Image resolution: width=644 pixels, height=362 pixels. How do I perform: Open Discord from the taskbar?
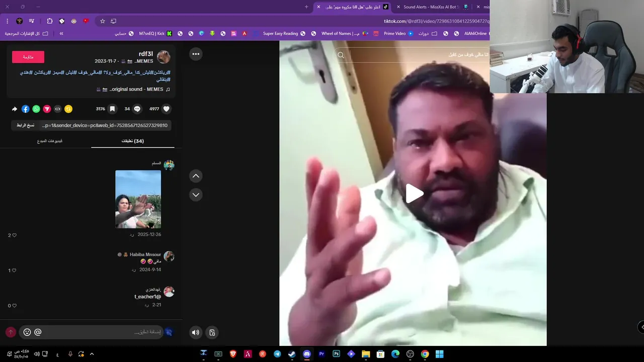[x=307, y=354]
